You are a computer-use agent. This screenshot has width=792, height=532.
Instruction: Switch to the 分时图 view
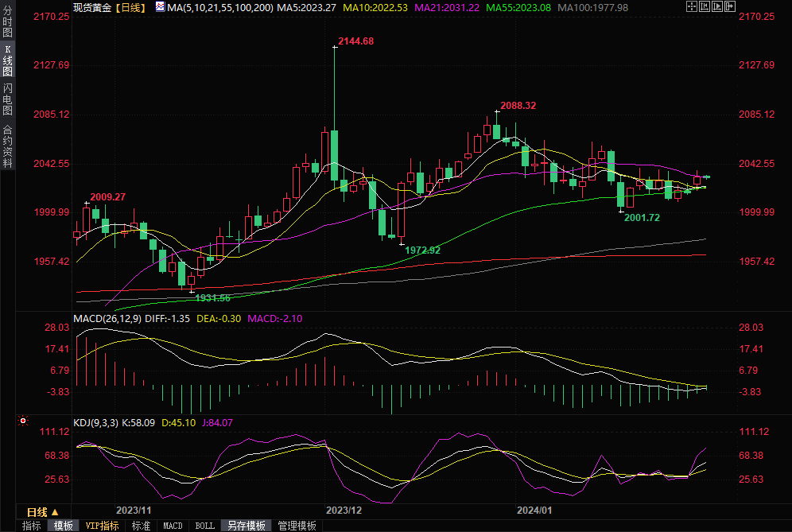pos(8,25)
